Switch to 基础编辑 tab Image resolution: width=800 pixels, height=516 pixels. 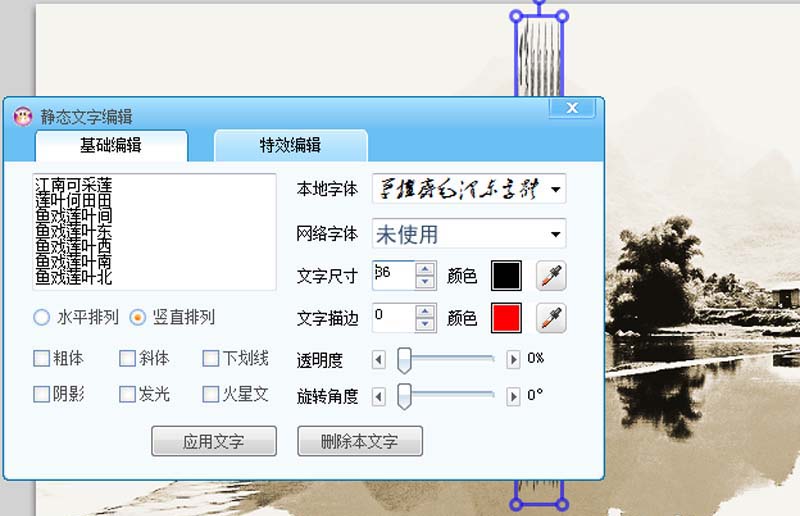[111, 145]
